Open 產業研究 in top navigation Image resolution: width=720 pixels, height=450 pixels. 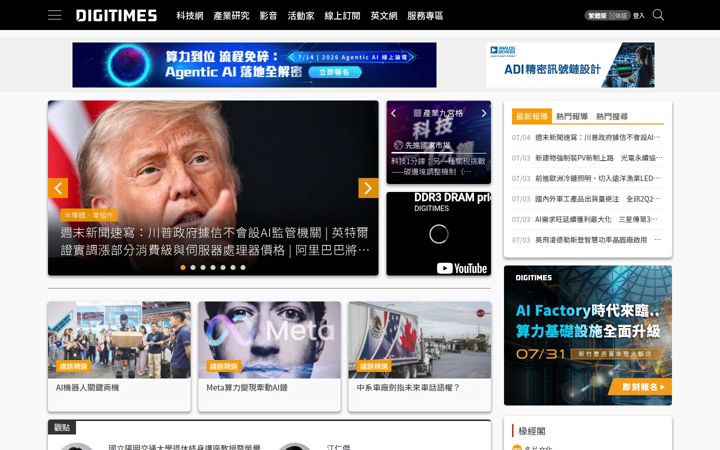coord(231,16)
